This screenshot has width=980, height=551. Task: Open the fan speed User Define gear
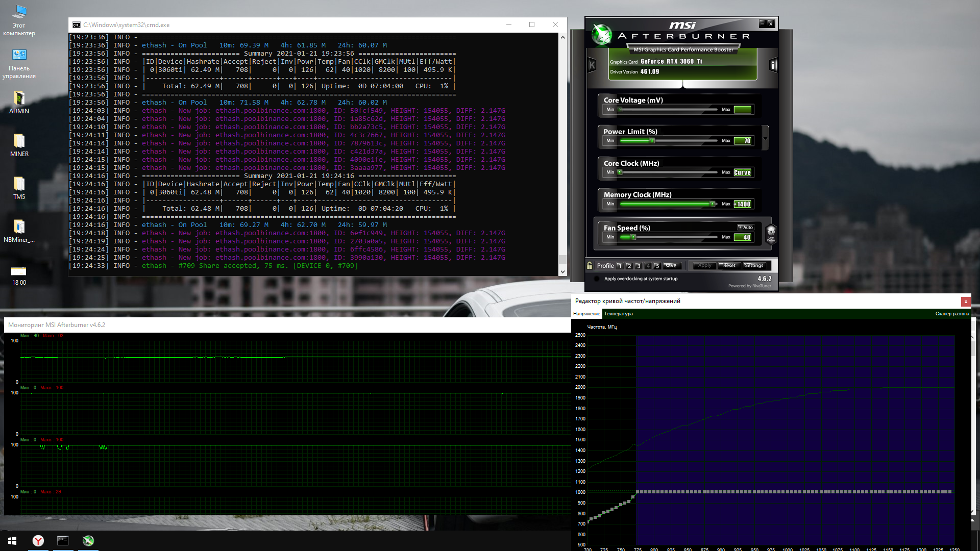tap(771, 234)
